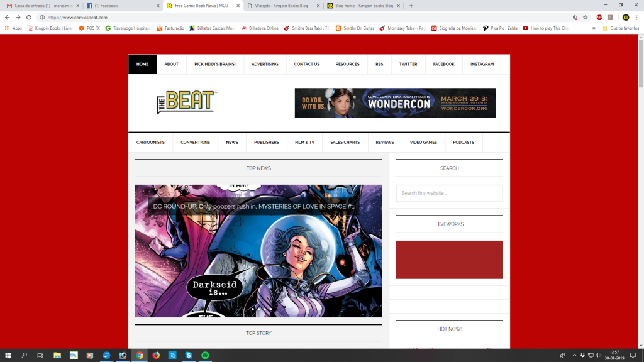Open Thunderbird from the taskbar
644x362 pixels.
coord(106,355)
